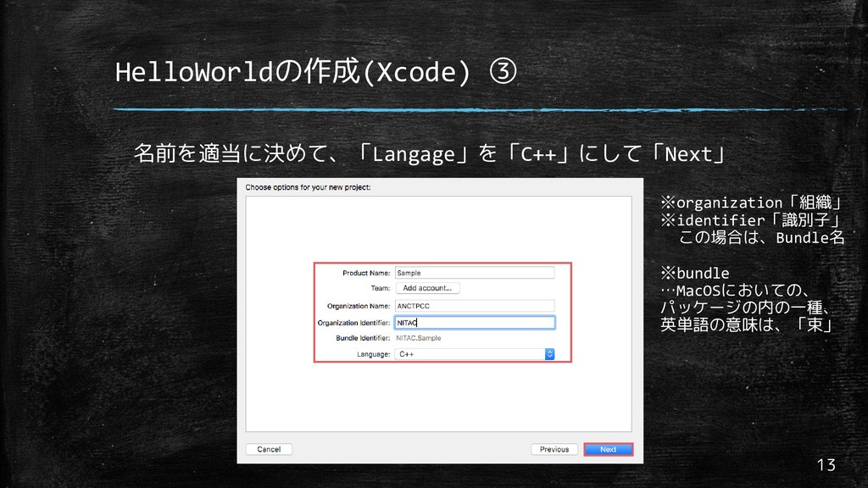Click the Previous button
The image size is (868, 488).
pos(554,449)
